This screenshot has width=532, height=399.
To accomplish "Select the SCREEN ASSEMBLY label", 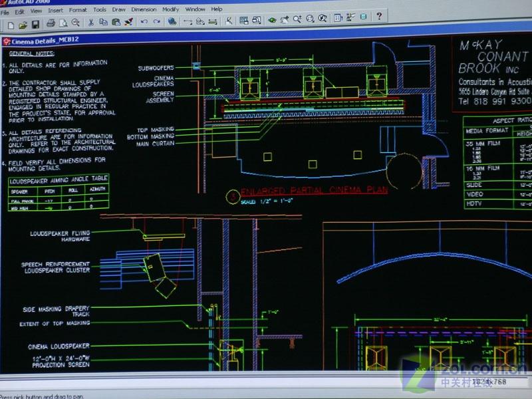I will (160, 96).
